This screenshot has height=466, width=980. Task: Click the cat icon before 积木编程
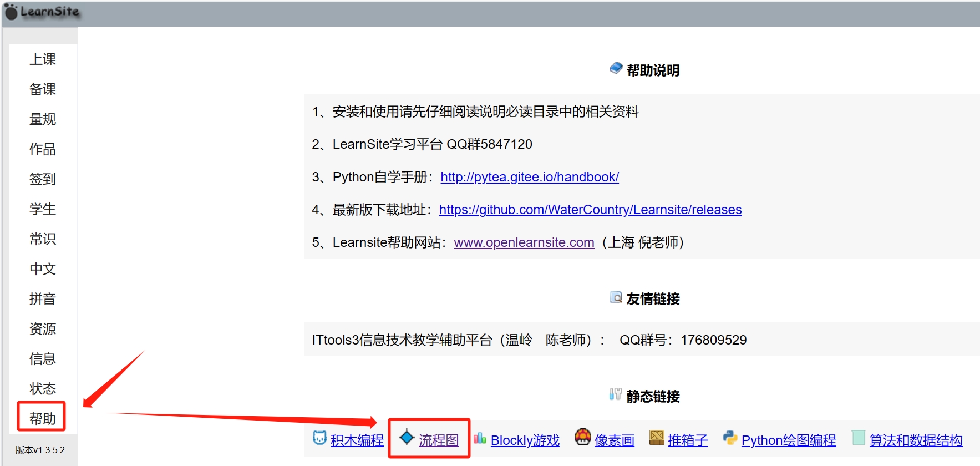click(x=319, y=438)
